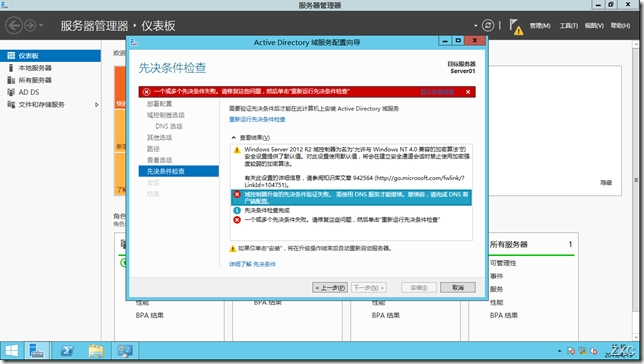Go to 查看选项 wizard step
644x364 pixels.
coord(159,160)
